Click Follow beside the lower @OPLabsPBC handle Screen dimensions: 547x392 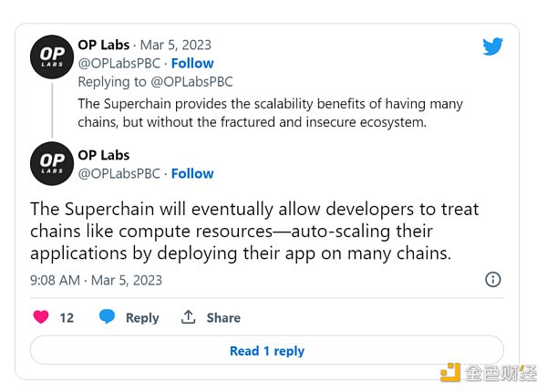pyautogui.click(x=192, y=173)
